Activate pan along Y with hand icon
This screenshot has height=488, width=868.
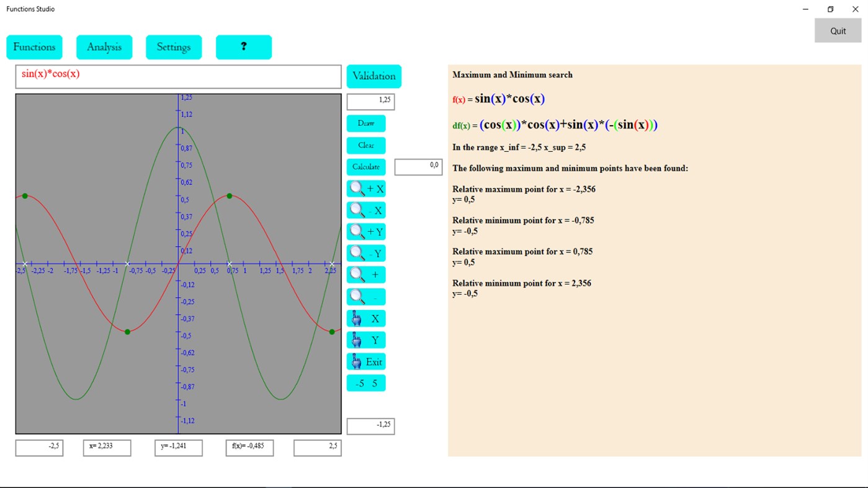365,339
